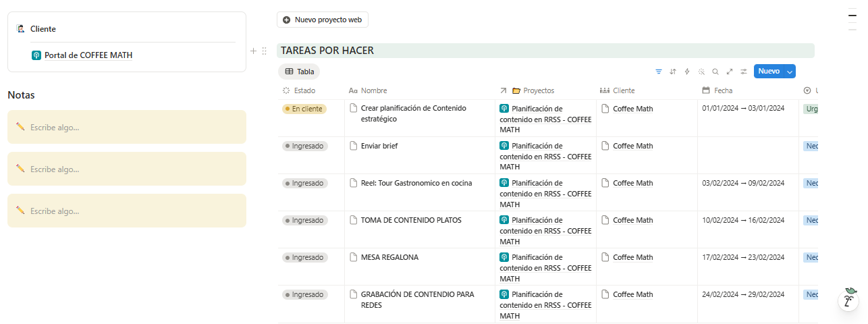The width and height of the screenshot is (868, 324).
Task: Open automations lightning bolt icon
Action: point(687,72)
